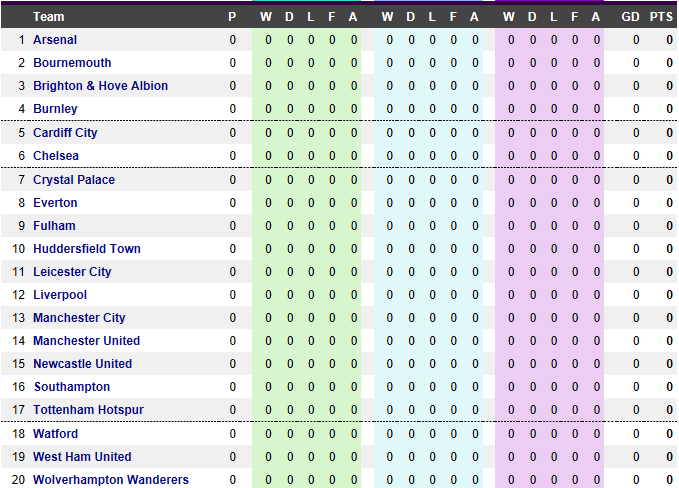Select Manchester City team link
Viewport: 679px width, 488px height.
pos(79,318)
